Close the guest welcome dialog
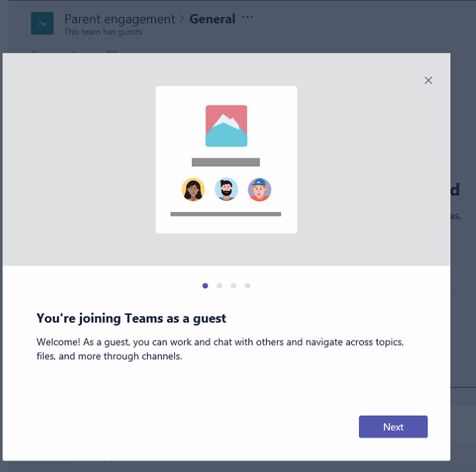 pos(428,81)
